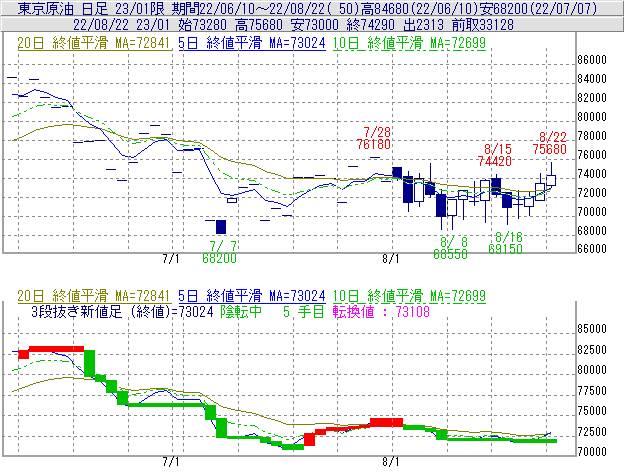The height and width of the screenshot is (475, 624).
Task: Click the 8/1 date label under lower chart
Action: [x=390, y=462]
